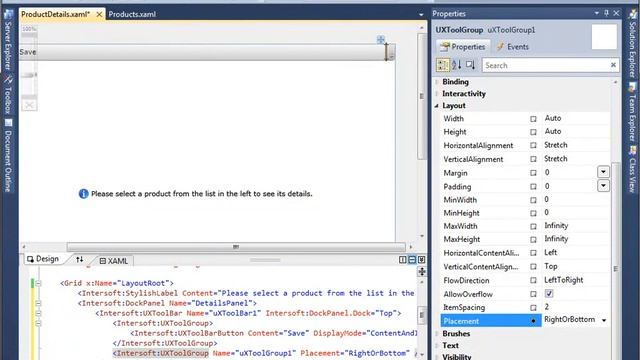The width and height of the screenshot is (640, 360).
Task: Open the Properties window options dropdown
Action: 597,13
